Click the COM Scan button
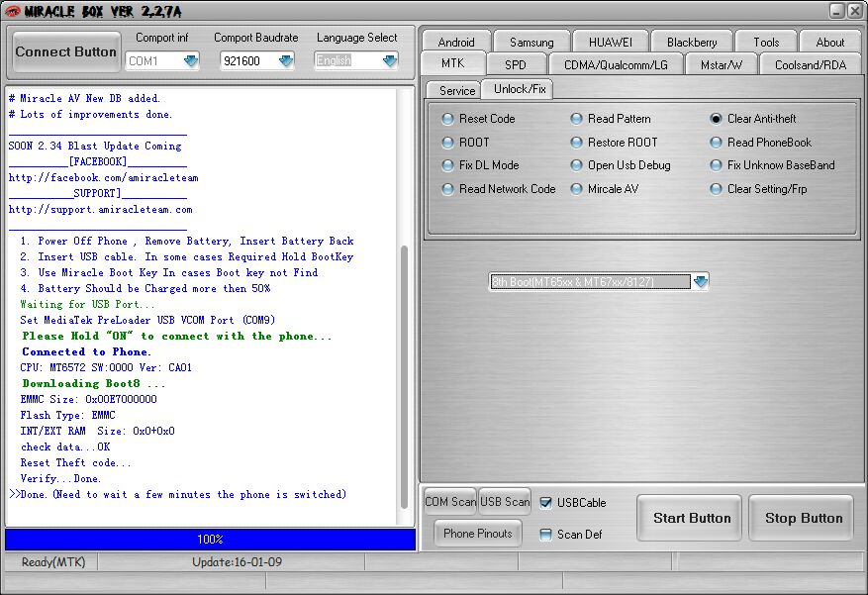The image size is (868, 595). (450, 502)
